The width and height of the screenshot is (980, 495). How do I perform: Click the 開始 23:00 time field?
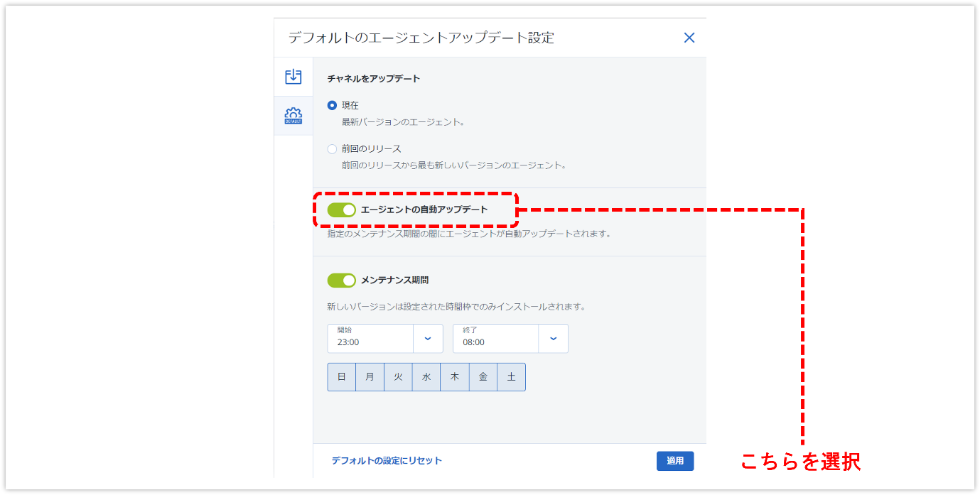(370, 339)
